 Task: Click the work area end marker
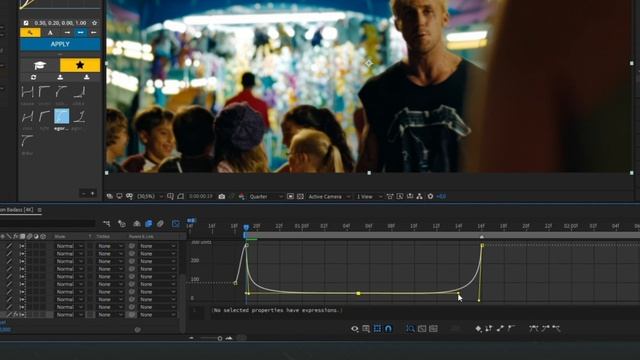coord(482,236)
